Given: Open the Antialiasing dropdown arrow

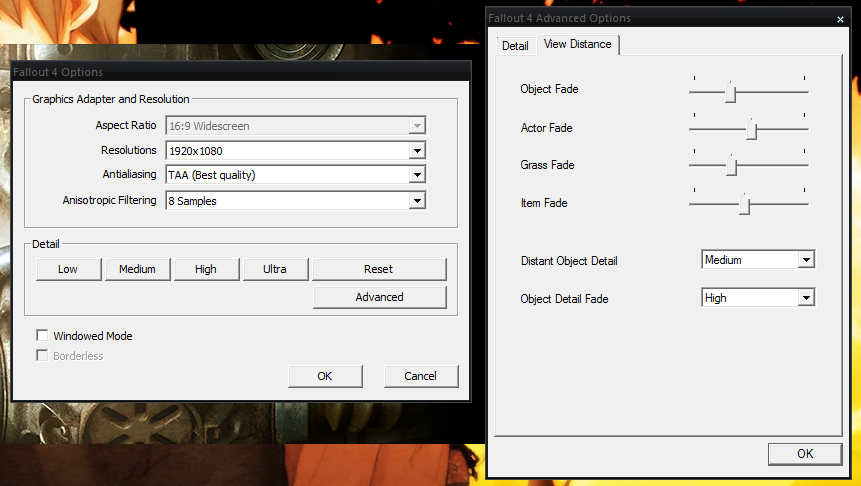Looking at the screenshot, I should 417,175.
